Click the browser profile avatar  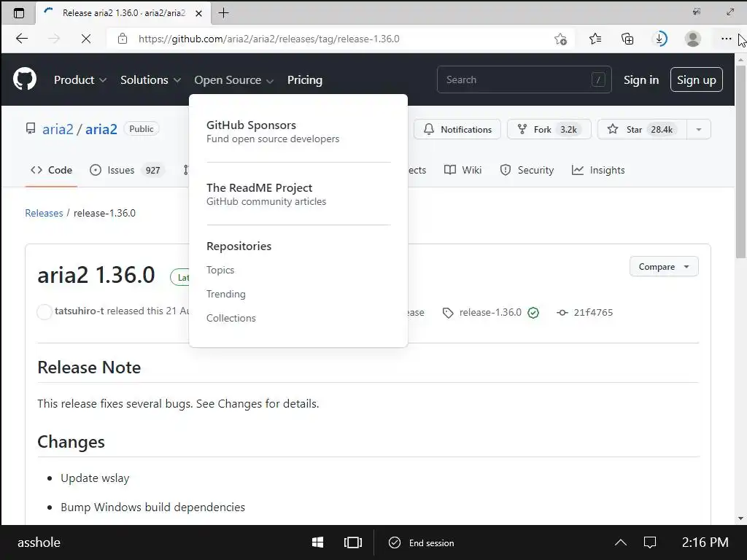[x=692, y=39]
